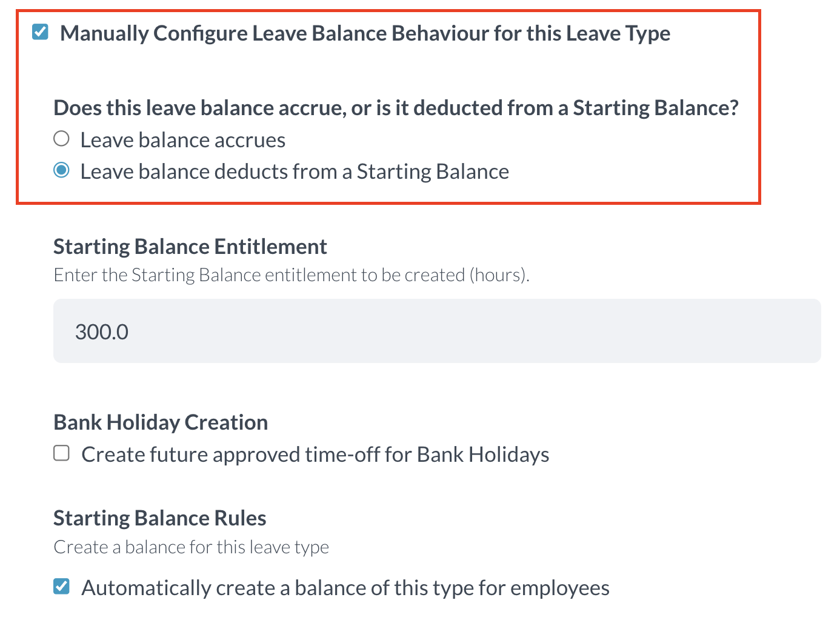Click the 'Leave balance accrues' label text

[x=182, y=140]
